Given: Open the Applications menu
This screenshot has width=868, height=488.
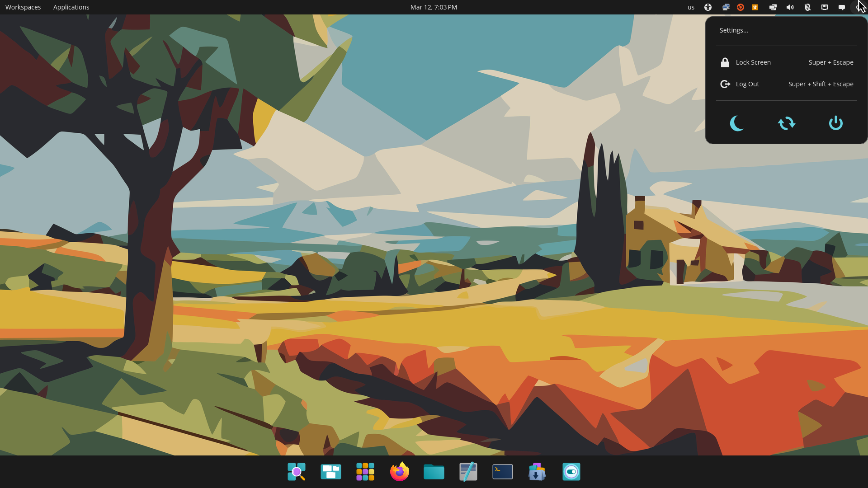Looking at the screenshot, I should coord(71,7).
